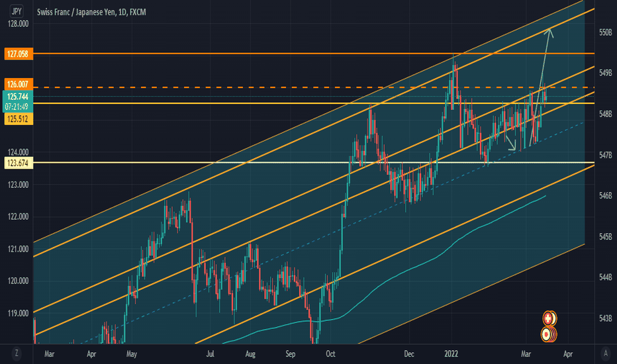Screen dimensions: 617x364
Task: Click the Japan flag economic event icon
Action: [547, 334]
